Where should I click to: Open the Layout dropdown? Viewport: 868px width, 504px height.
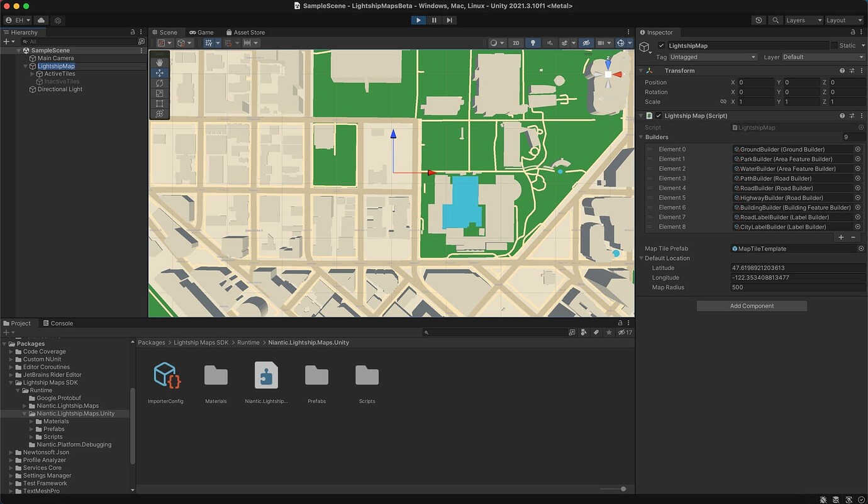[x=844, y=20]
